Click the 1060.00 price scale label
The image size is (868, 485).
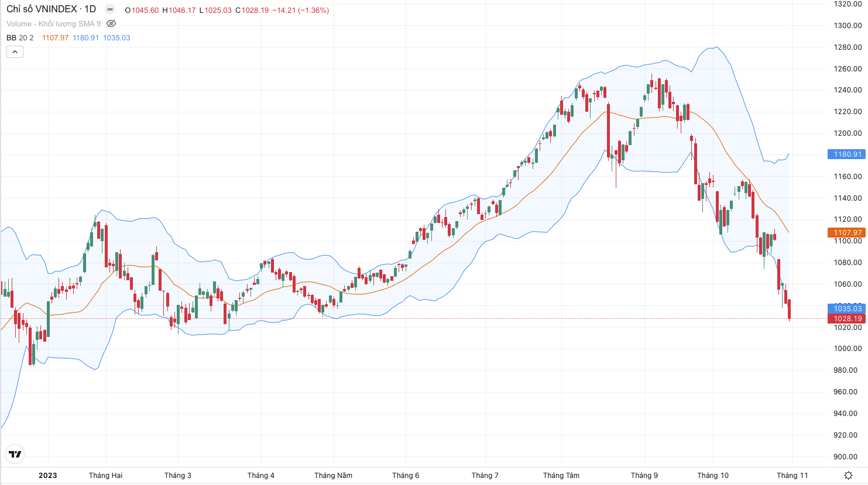(x=848, y=284)
